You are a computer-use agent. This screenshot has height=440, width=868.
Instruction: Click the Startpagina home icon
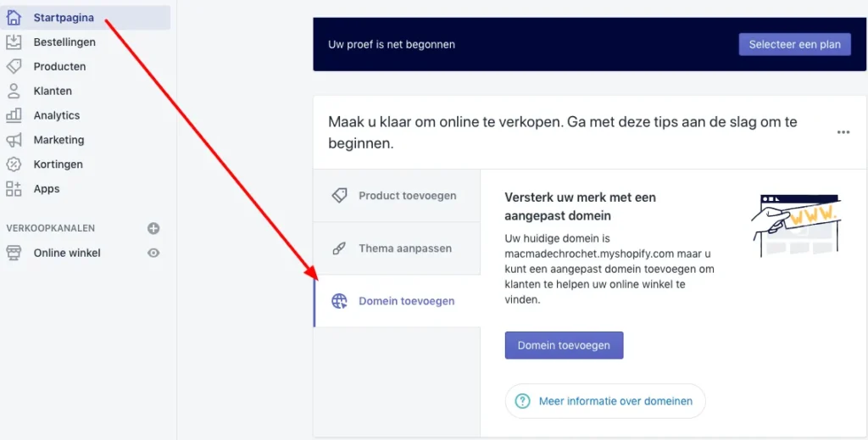click(14, 18)
